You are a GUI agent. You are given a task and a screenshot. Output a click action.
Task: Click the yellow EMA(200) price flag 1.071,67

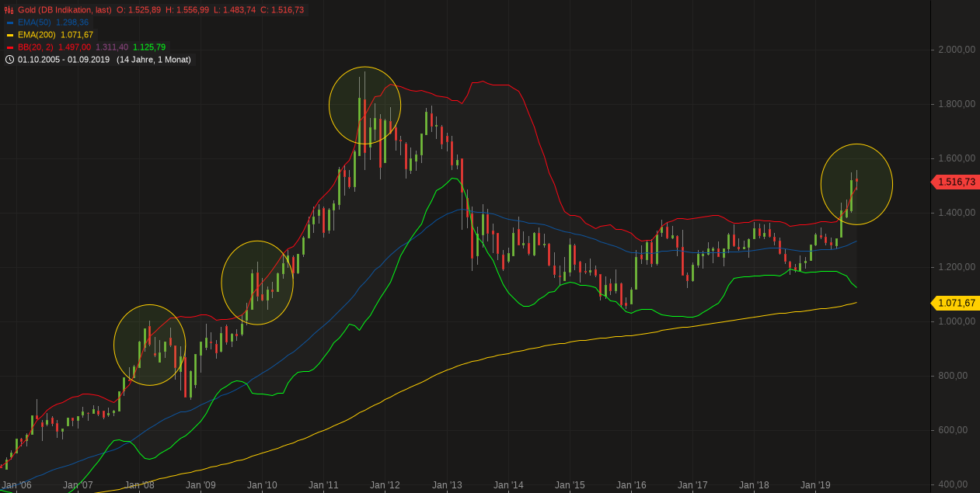954,303
